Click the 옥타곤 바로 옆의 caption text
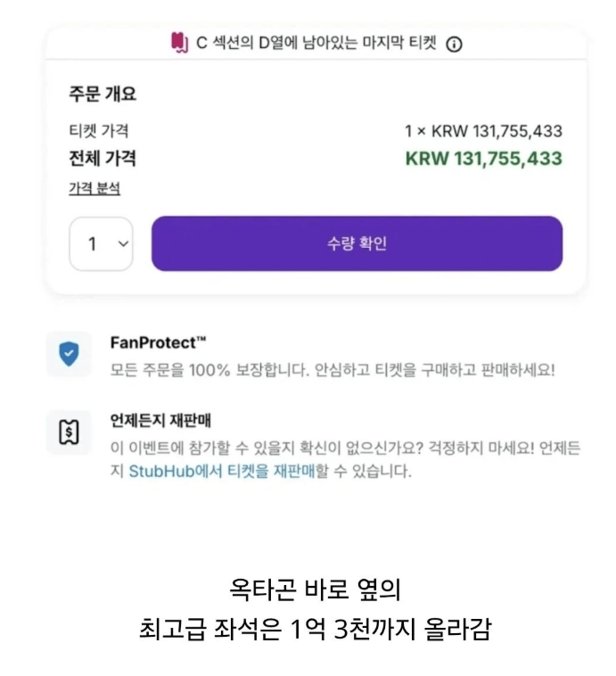This screenshot has height=676, width=616. pyautogui.click(x=315, y=589)
